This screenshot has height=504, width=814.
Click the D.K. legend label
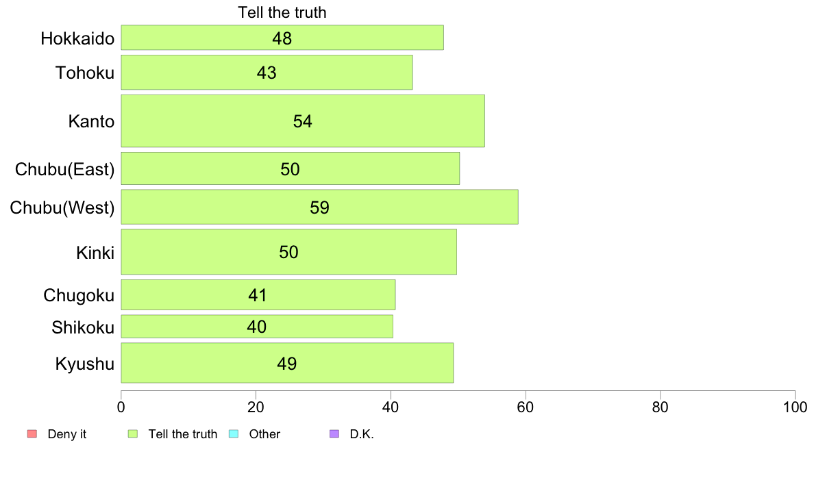click(x=362, y=434)
